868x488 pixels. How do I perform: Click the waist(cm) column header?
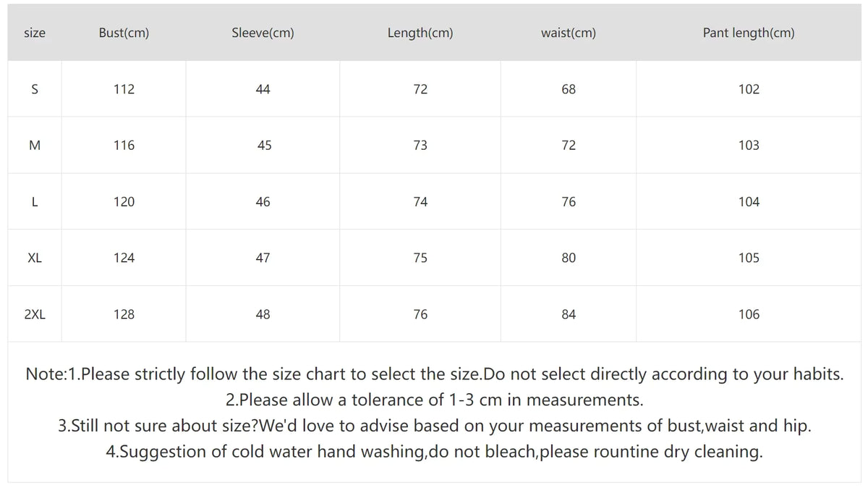click(569, 33)
